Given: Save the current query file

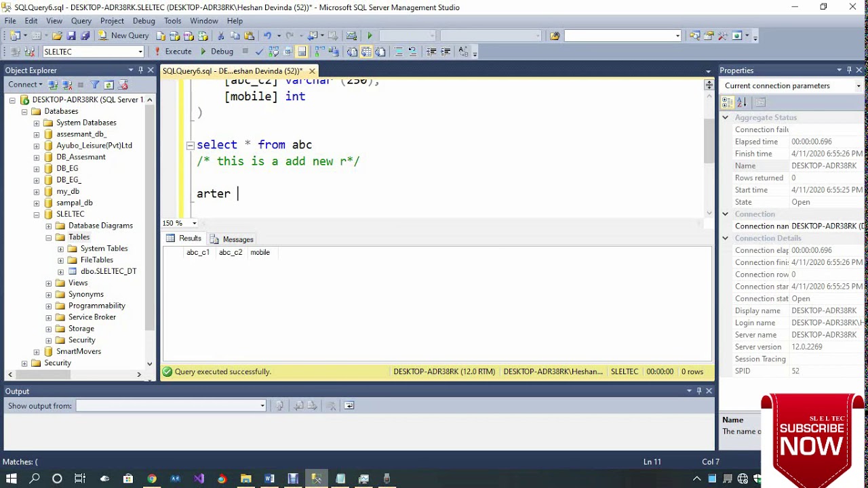Looking at the screenshot, I should pos(71,36).
